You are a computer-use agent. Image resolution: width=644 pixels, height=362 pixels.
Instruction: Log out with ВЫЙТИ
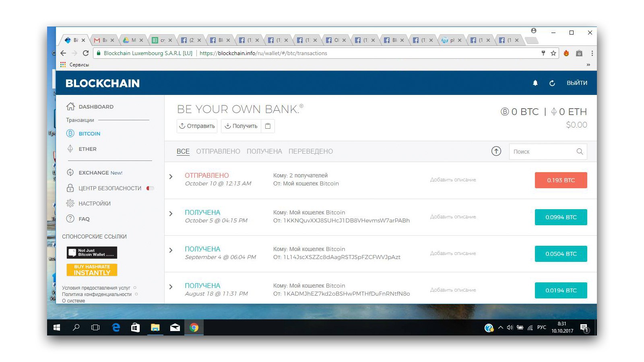click(577, 83)
